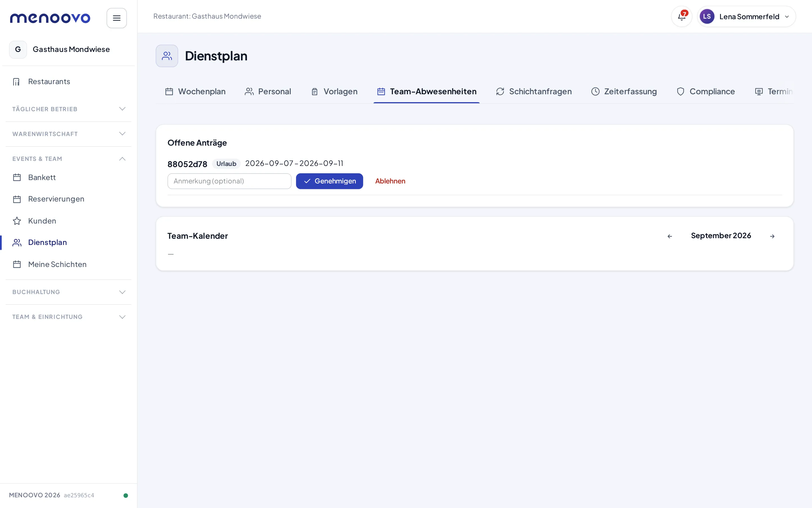Click the Zeiterfassung clock icon
Viewport: 812px width, 508px height.
coord(595,91)
